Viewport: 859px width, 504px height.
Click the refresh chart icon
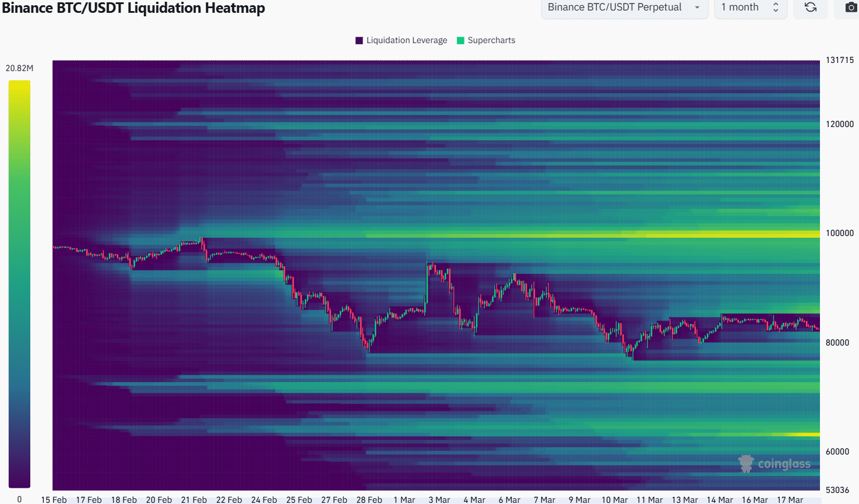pyautogui.click(x=811, y=8)
